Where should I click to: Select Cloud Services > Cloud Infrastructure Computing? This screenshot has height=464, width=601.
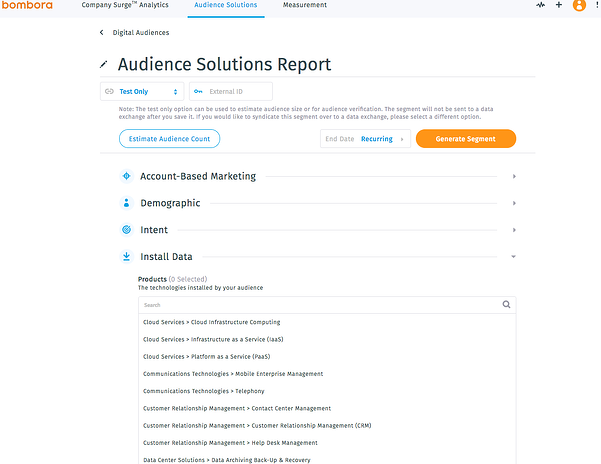pos(327,322)
